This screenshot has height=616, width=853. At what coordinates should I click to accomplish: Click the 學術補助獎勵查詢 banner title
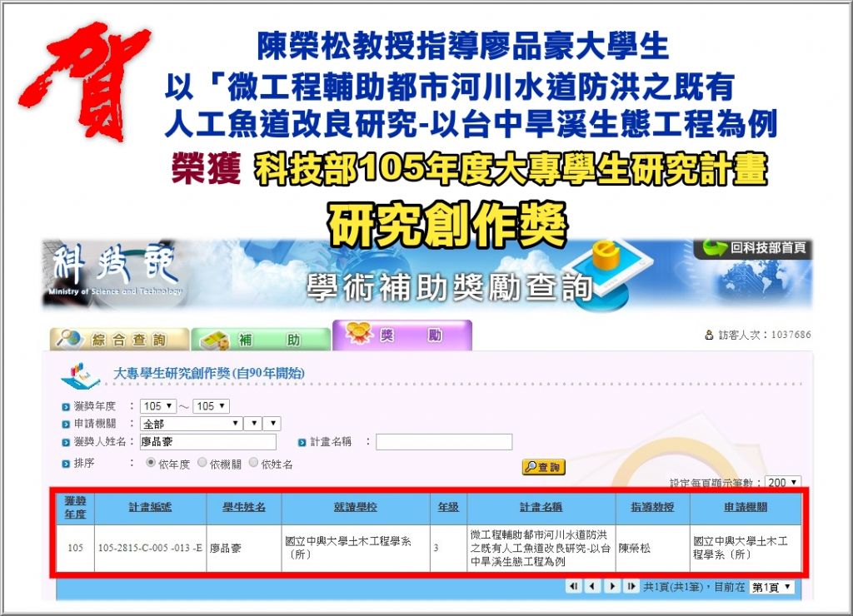pos(449,287)
